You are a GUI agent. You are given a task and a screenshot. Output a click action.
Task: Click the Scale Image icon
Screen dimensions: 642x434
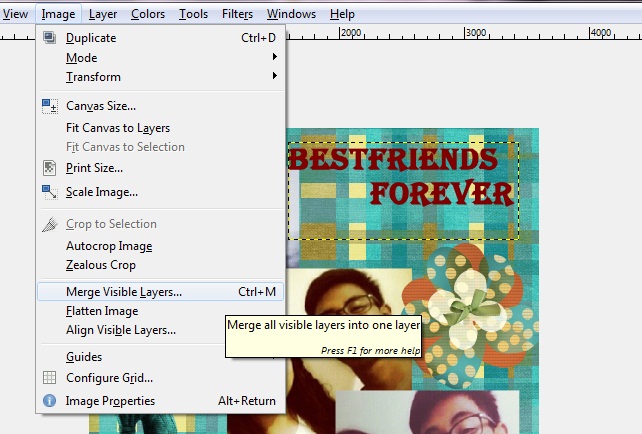click(50, 192)
